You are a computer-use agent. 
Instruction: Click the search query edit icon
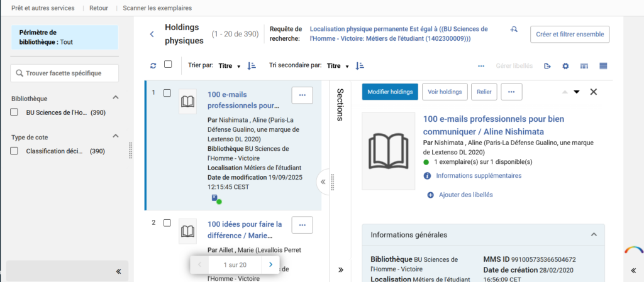click(514, 30)
